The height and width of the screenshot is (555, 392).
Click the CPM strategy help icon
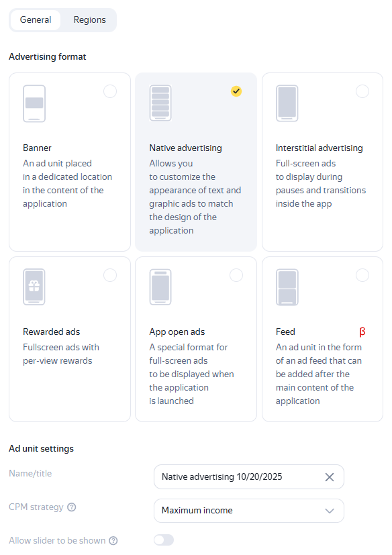pos(72,507)
